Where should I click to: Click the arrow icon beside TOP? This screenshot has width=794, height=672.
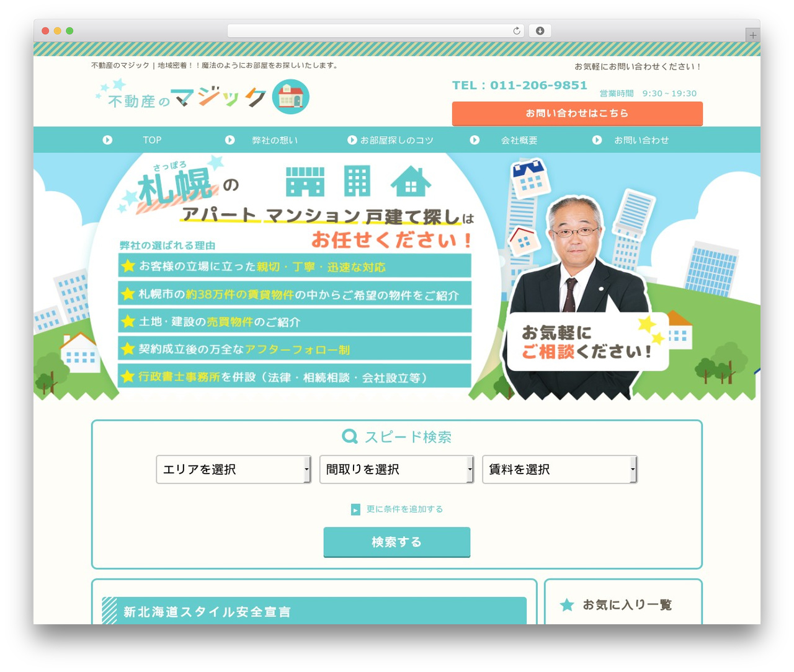click(107, 140)
